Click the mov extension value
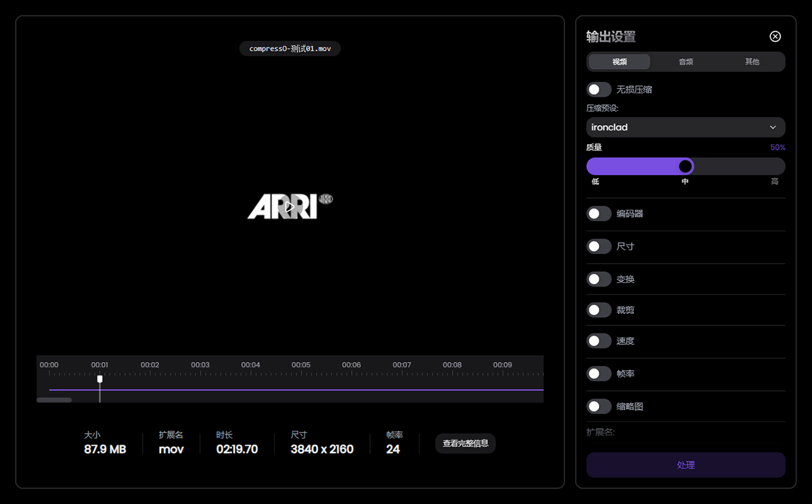The height and width of the screenshot is (504, 812). [171, 449]
